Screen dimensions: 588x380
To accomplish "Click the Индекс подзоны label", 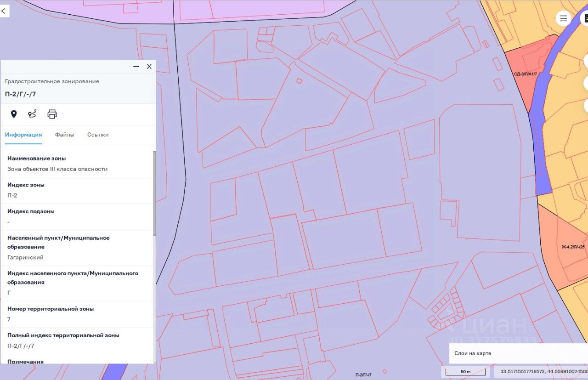I will click(x=31, y=211).
